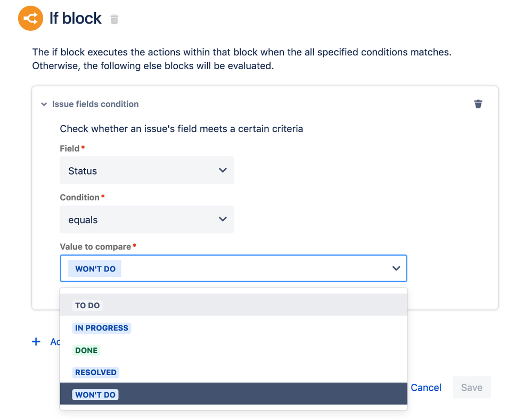Select RESOLVED in the dropdown list
Image resolution: width=532 pixels, height=420 pixels.
click(x=96, y=372)
